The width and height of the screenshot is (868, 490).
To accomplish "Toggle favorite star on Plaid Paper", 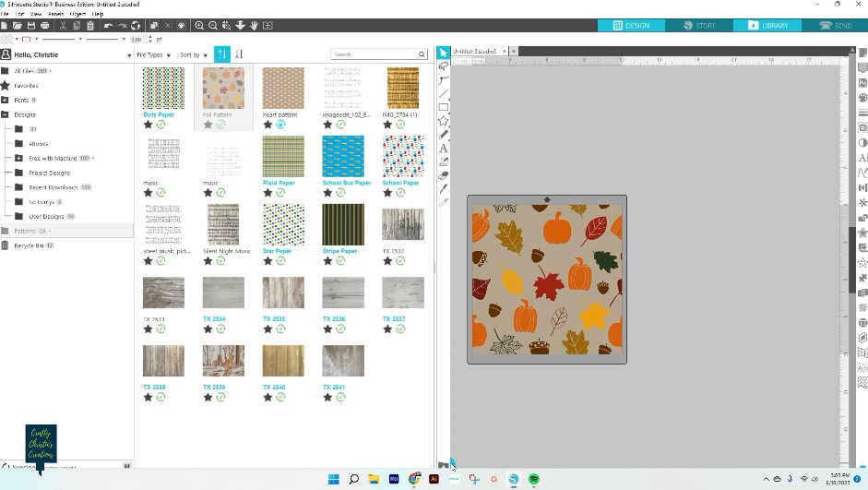I will tap(268, 193).
